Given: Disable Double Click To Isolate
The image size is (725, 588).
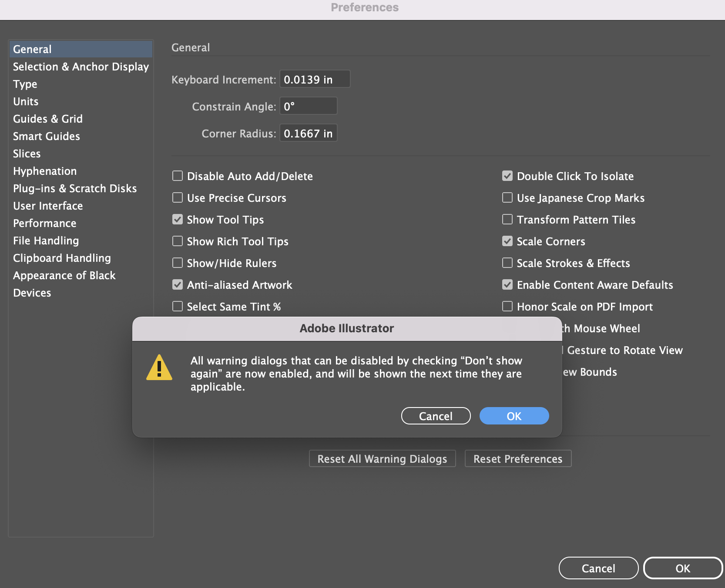Looking at the screenshot, I should coord(507,176).
